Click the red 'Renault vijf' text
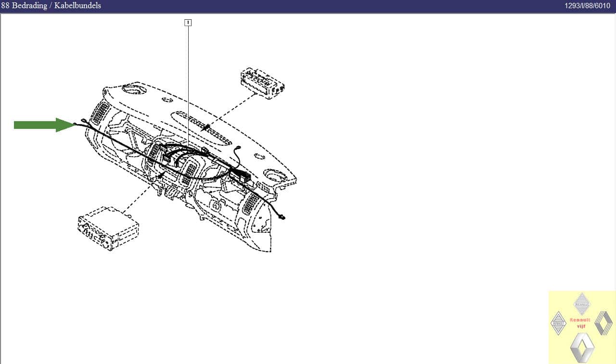This screenshot has width=616, height=364. tap(580, 323)
